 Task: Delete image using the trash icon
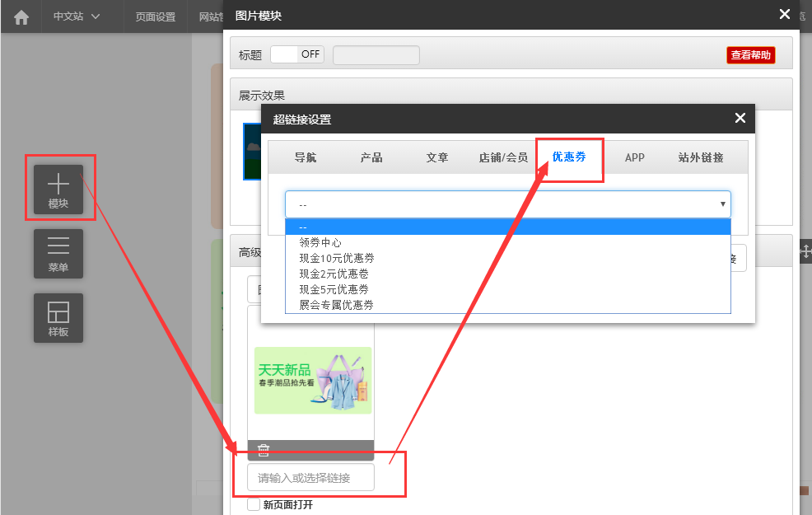[x=264, y=450]
